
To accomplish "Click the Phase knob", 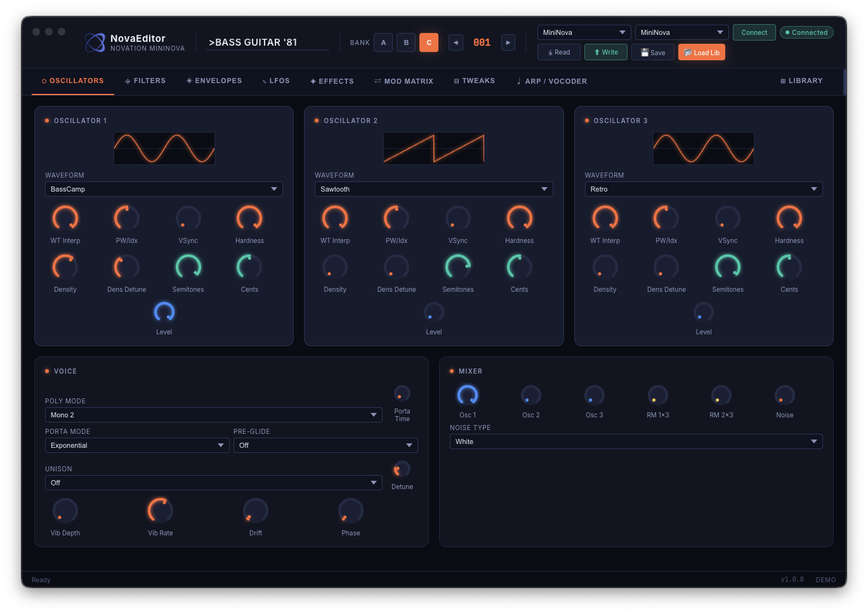I will coord(351,511).
